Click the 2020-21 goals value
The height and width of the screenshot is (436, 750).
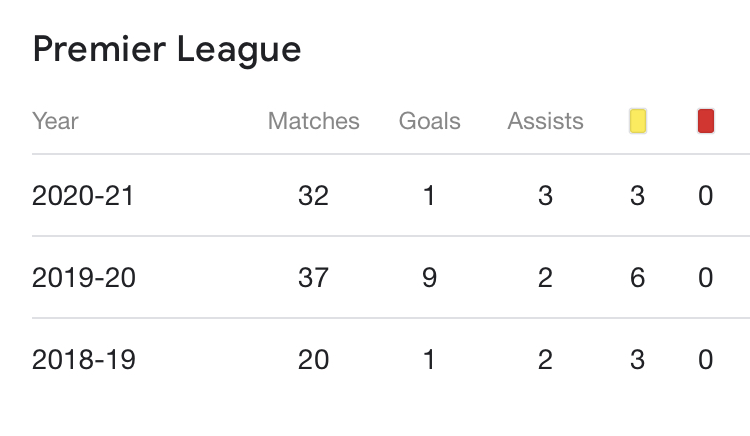430,196
